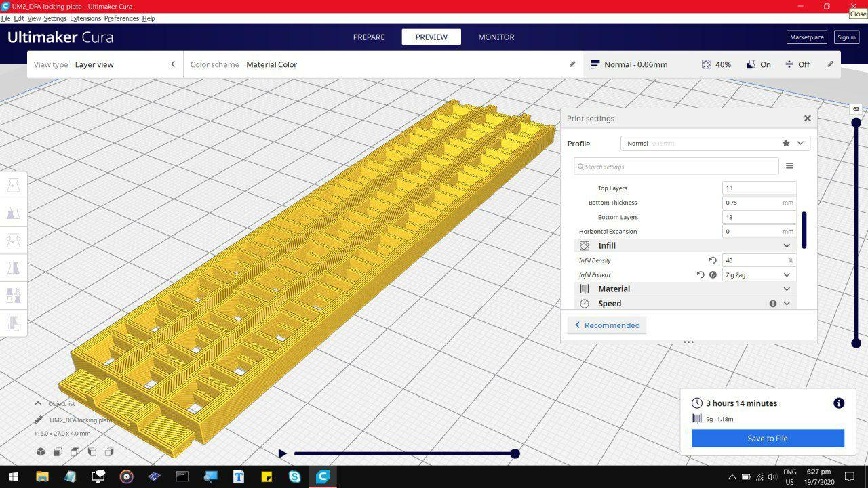Open the Preferences menu
Viewport: 868px width, 488px height.
121,18
